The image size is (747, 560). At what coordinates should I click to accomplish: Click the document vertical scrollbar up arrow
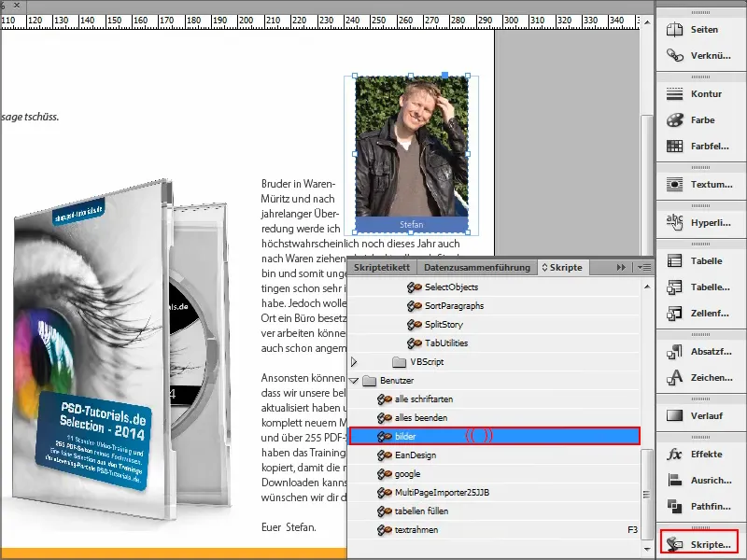[x=646, y=21]
